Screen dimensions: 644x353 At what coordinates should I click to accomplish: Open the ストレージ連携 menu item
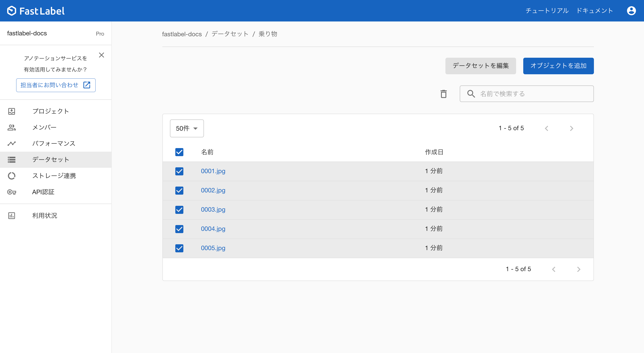[x=55, y=176]
